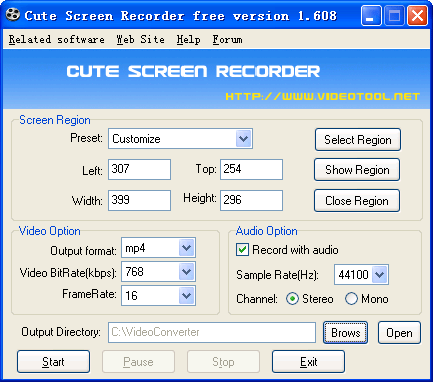Expand the Video BitRate dropdown
The image size is (433, 382).
point(186,272)
